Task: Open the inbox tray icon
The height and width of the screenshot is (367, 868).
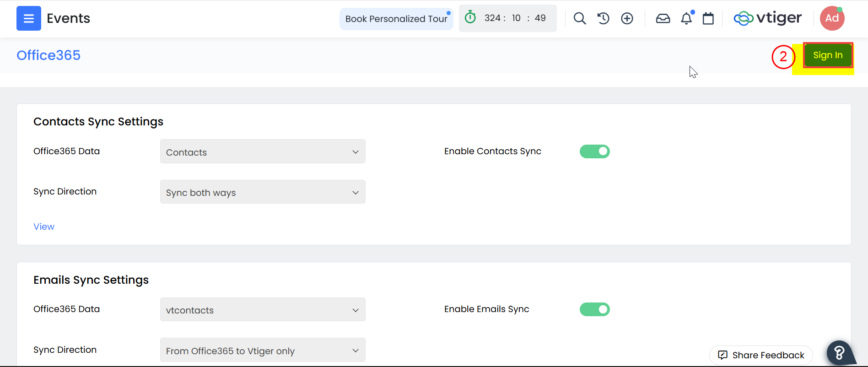Action: point(663,18)
